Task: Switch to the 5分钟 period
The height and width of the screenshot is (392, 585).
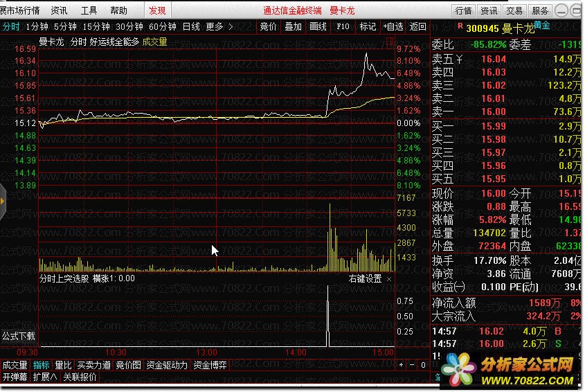Action: coord(65,26)
